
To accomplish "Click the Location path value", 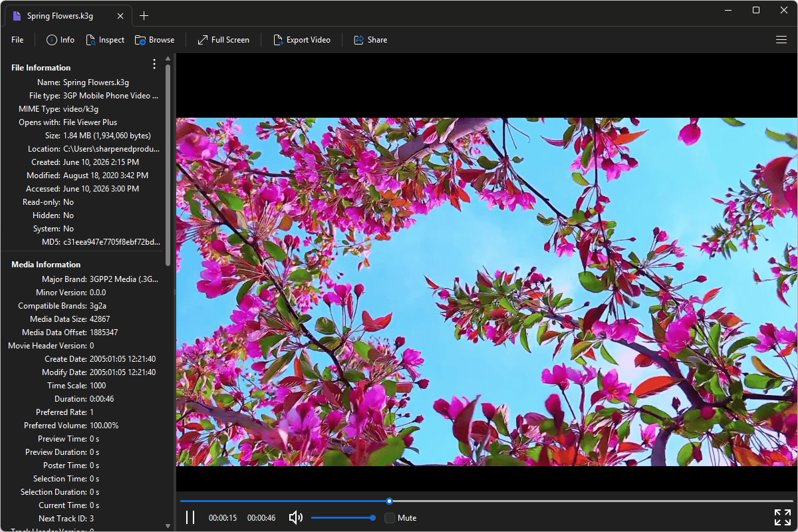I will [x=112, y=149].
